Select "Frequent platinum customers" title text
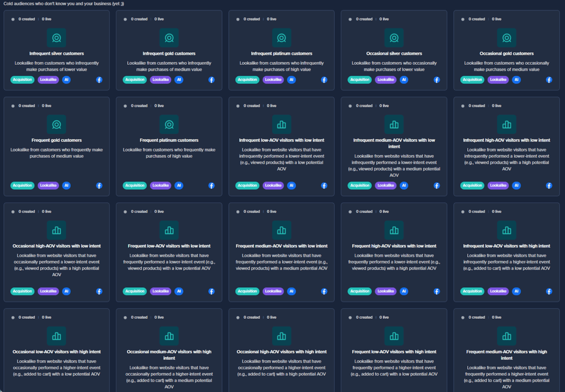Screen dimensions: 565x392 click(169, 141)
